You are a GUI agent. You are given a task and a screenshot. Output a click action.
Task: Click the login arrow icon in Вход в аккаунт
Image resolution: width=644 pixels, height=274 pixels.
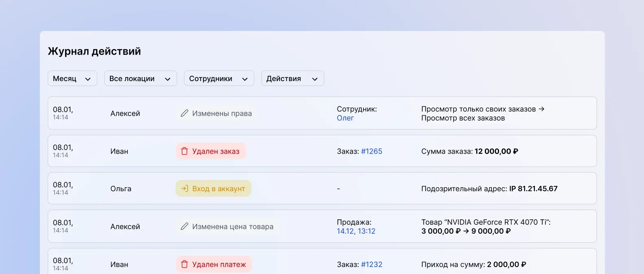(x=184, y=189)
